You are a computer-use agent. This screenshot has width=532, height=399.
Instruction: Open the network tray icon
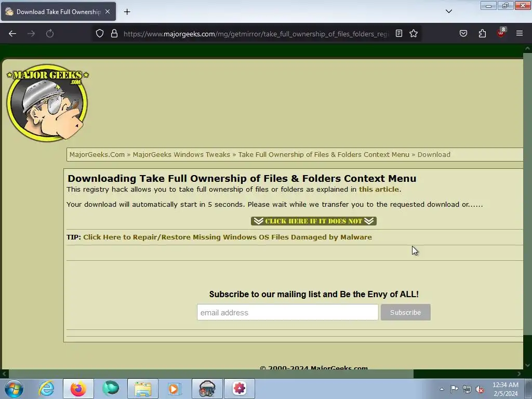point(467,389)
